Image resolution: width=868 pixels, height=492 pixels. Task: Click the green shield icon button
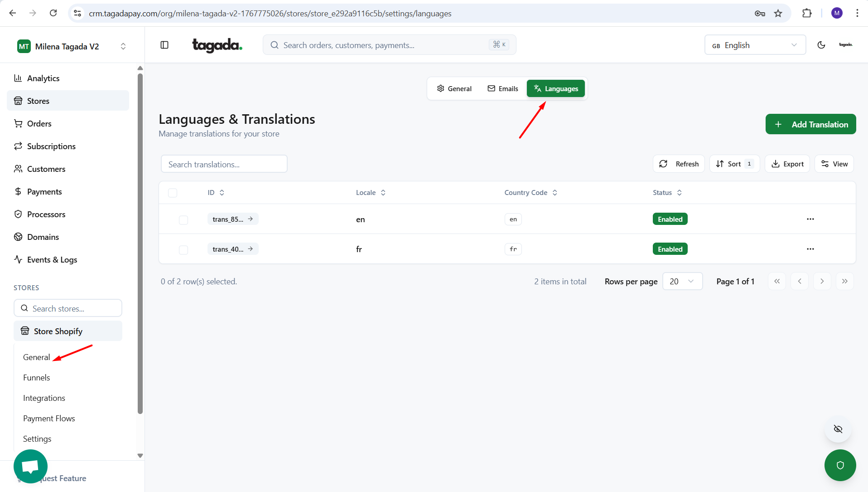[840, 465]
